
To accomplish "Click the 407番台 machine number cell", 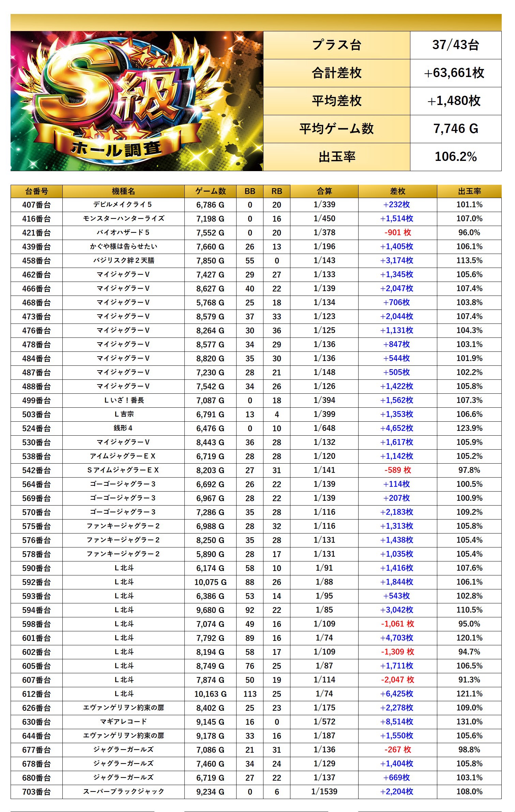I will coord(36,205).
